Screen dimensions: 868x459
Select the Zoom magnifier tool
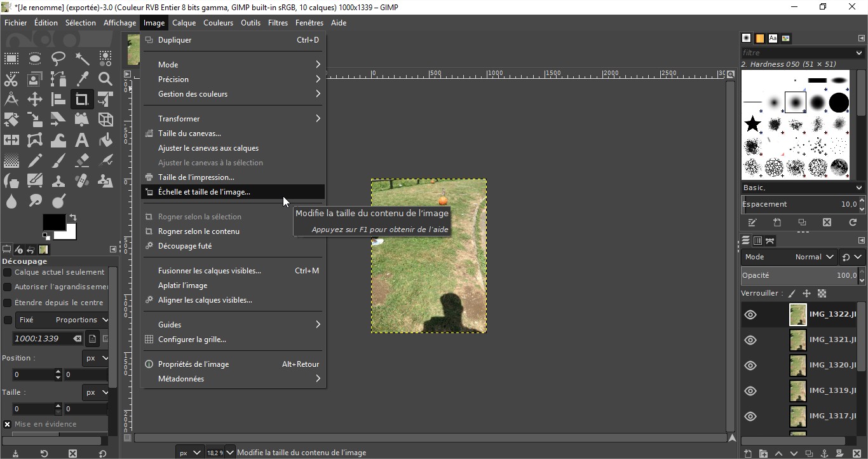coord(105,79)
